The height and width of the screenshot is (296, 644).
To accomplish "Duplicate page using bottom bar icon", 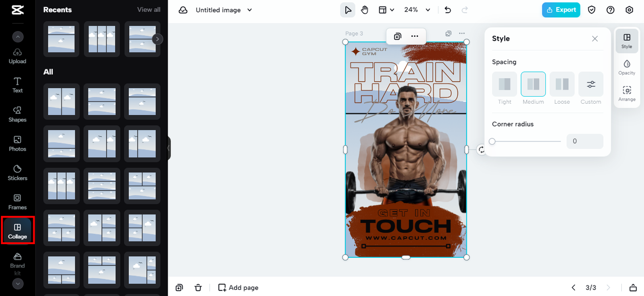I will (179, 287).
